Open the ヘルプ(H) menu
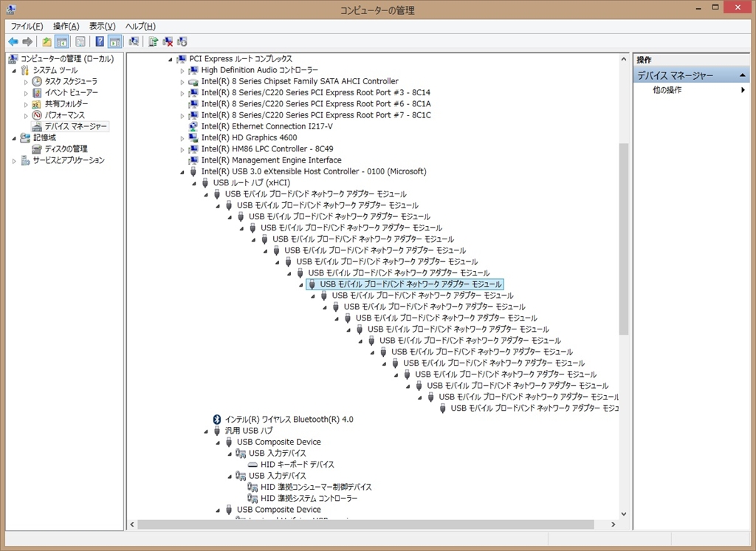Screen dimensions: 756x551 coord(140,26)
